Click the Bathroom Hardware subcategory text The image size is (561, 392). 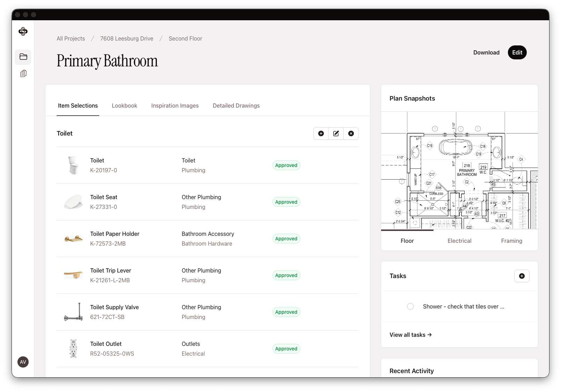click(x=207, y=244)
